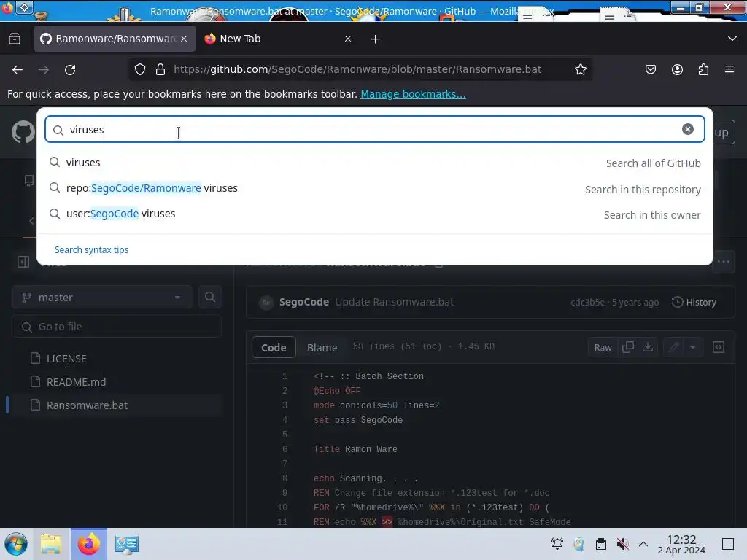The image size is (747, 560).
Task: Open File Explorer from the taskbar
Action: coord(51,544)
